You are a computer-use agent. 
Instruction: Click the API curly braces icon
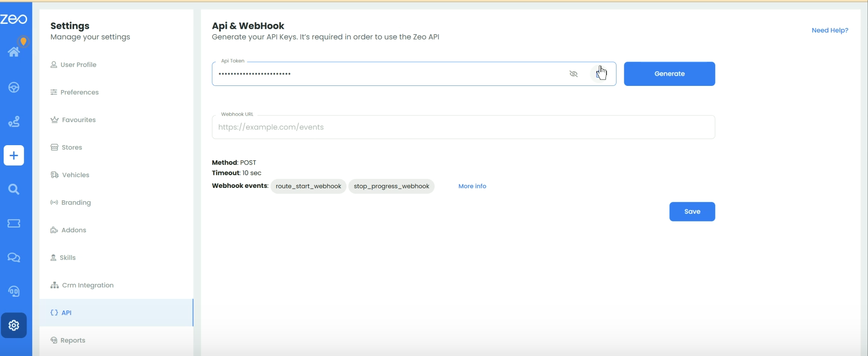click(54, 313)
